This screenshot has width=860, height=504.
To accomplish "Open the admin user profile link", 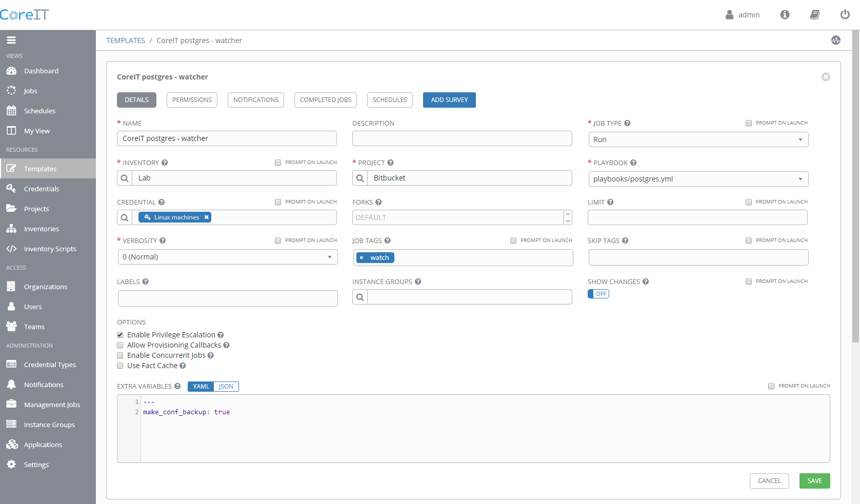I will [x=743, y=15].
